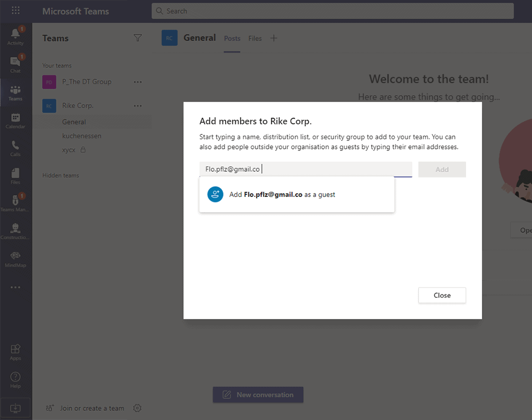
Task: Click the 'Your teams' label
Action: (57, 65)
